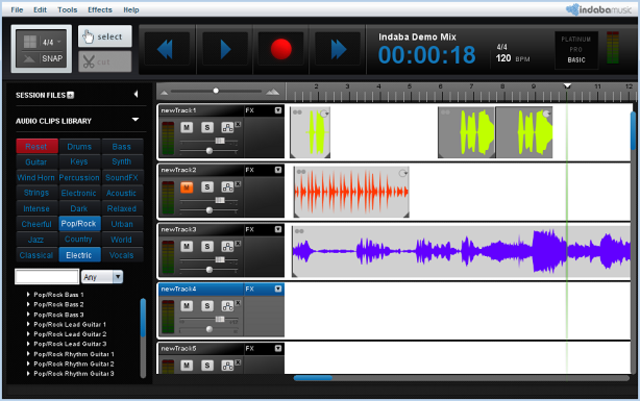
Task: Rewind playback with the double-left arrow
Action: pos(167,49)
